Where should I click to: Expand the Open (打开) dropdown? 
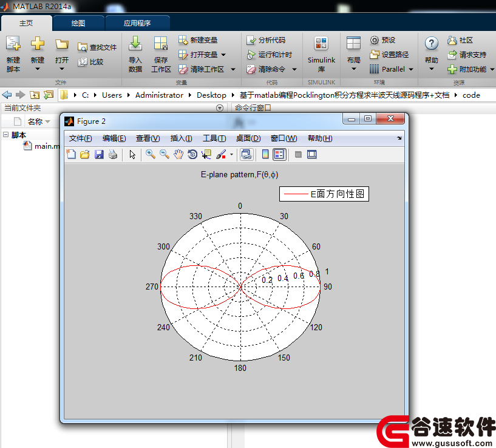click(62, 69)
